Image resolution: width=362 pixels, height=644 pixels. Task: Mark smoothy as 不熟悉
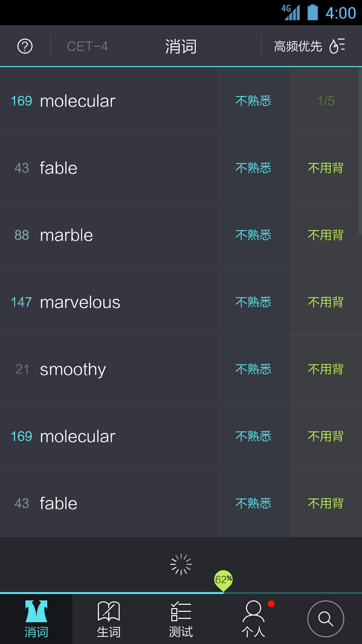point(253,369)
